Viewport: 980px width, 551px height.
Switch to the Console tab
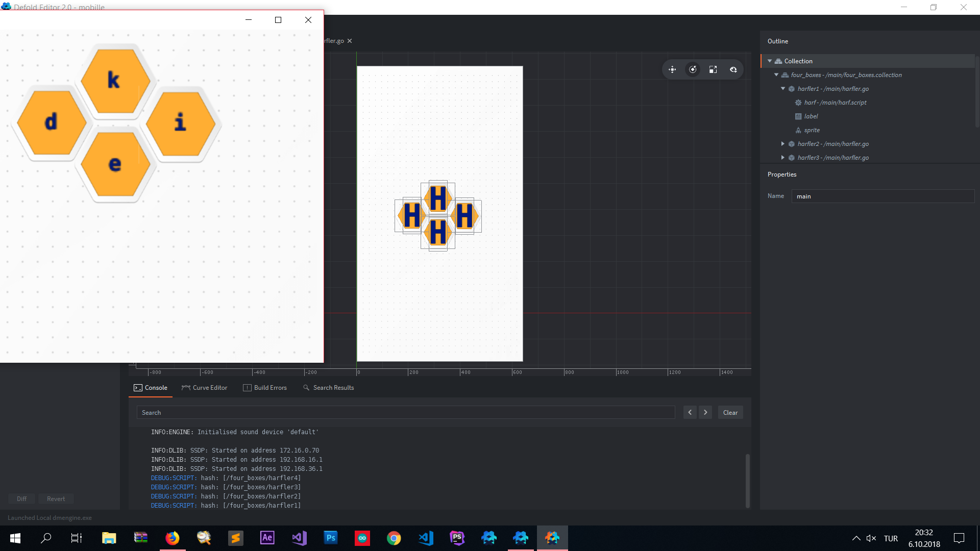(x=151, y=388)
